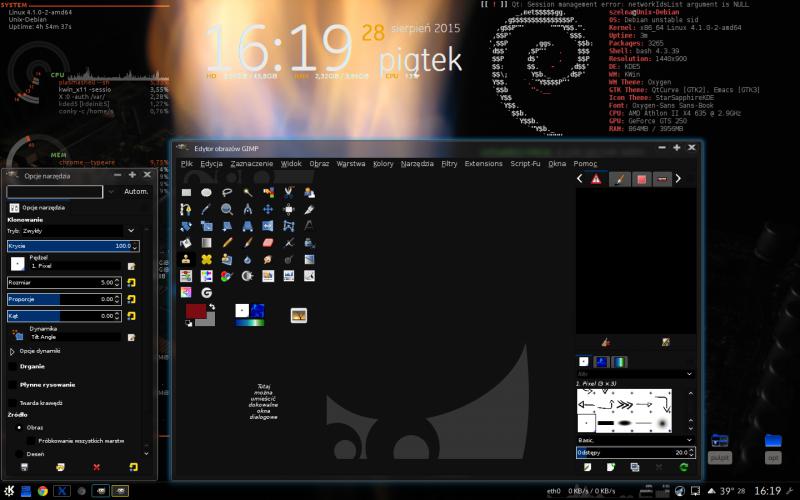
Task: Choose the Move tool
Action: tap(268, 209)
